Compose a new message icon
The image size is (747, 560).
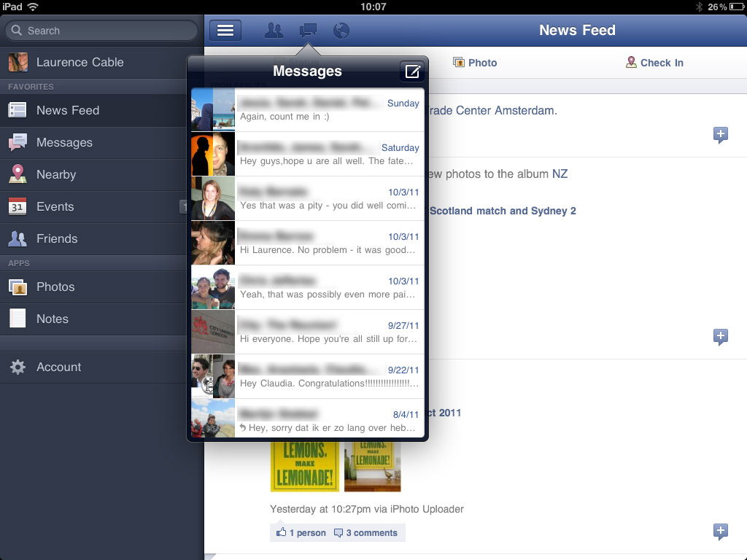click(x=412, y=71)
